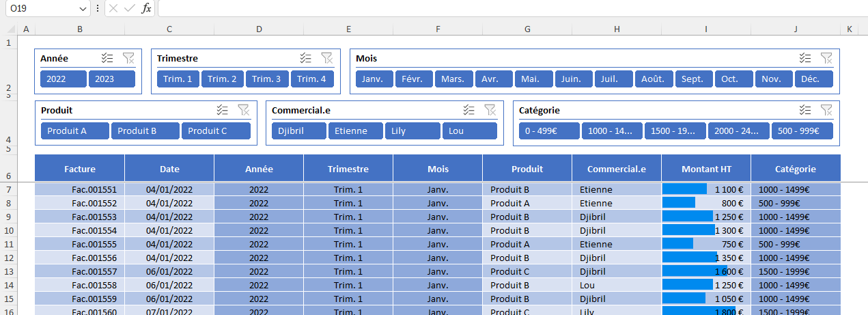Screen dimensions: 868x315
Task: Filter by year 2023
Action: [112, 79]
